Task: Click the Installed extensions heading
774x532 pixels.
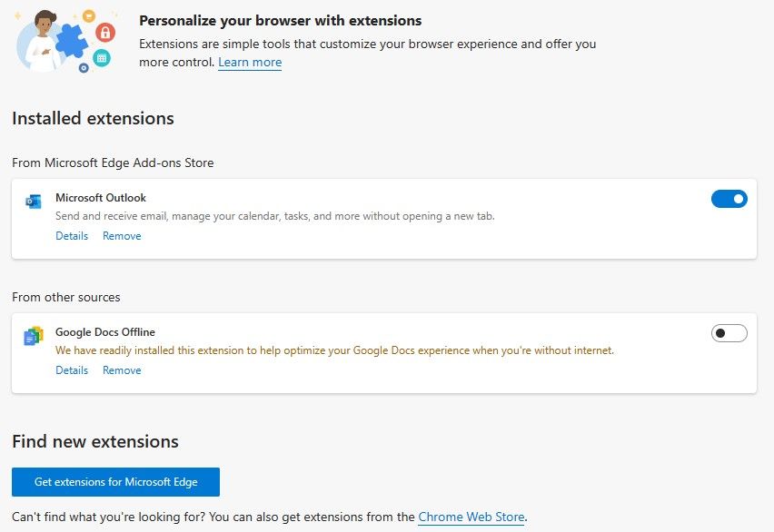Action: [x=93, y=119]
